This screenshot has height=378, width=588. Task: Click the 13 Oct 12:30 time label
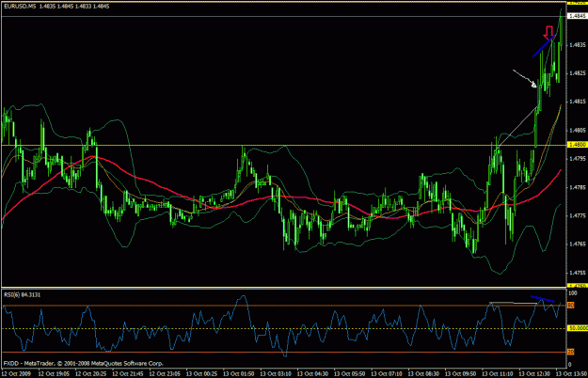point(534,374)
